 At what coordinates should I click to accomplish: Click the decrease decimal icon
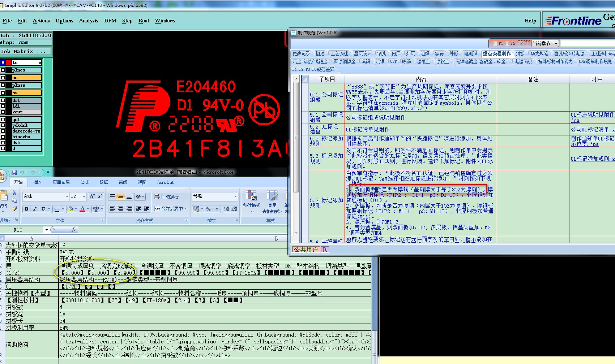point(234,209)
